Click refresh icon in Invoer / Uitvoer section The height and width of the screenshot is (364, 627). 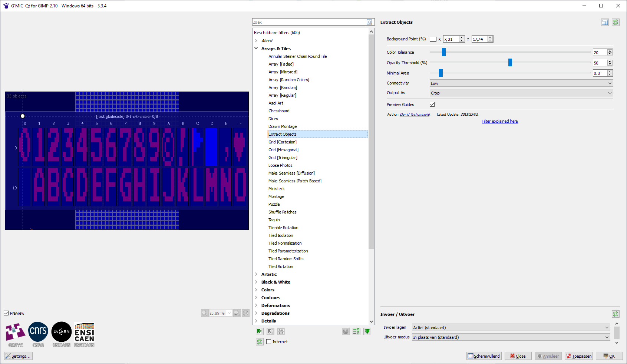[x=616, y=314]
